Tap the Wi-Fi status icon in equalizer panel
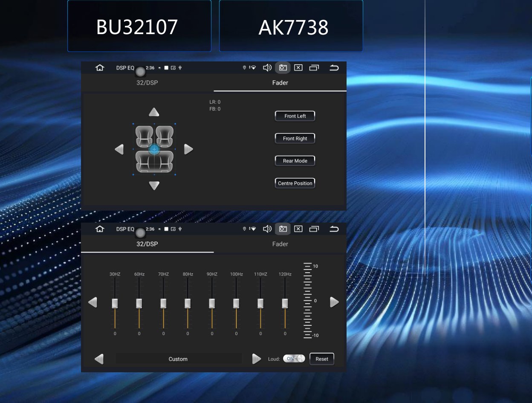 [253, 229]
